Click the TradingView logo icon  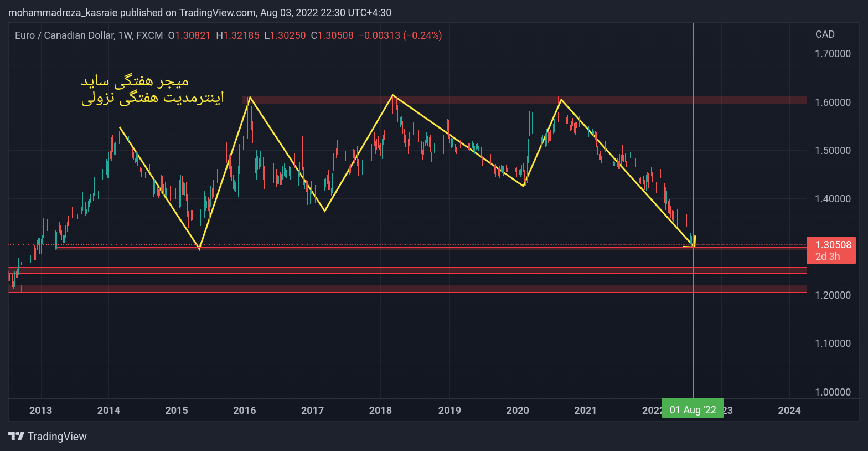click(x=16, y=436)
